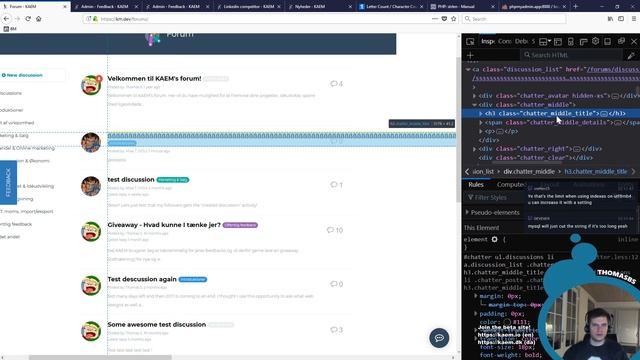Screen dimensions: 640x360
Task: Switch to the PHP Manual tab
Action: (462, 7)
